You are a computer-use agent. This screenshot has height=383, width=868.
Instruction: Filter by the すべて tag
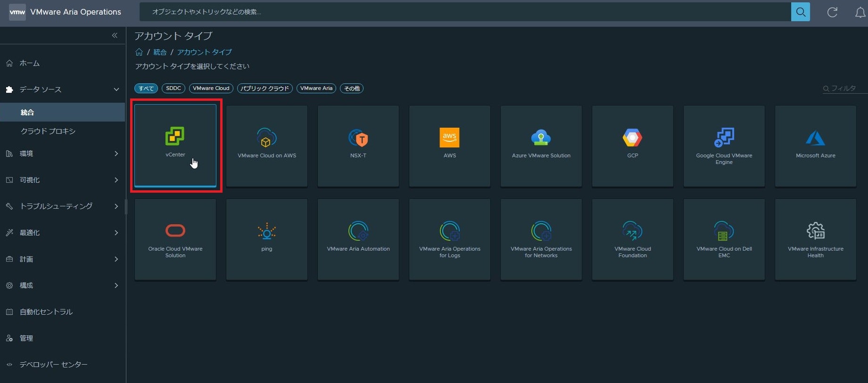(x=146, y=89)
